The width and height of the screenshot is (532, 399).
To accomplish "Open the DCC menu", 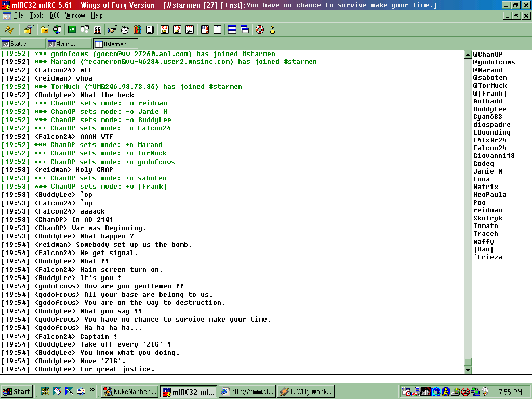I will click(x=55, y=16).
